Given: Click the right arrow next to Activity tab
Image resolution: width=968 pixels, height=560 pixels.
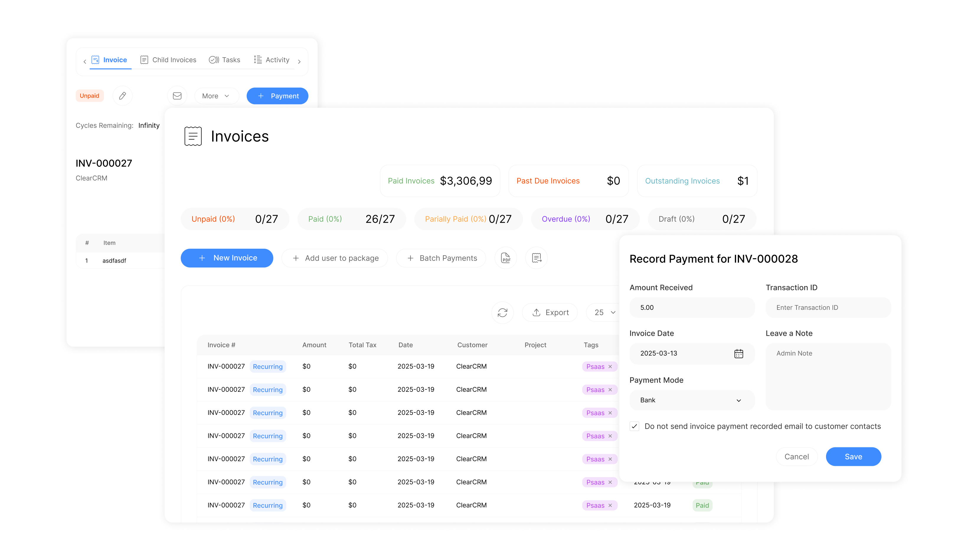Looking at the screenshot, I should pyautogui.click(x=299, y=61).
